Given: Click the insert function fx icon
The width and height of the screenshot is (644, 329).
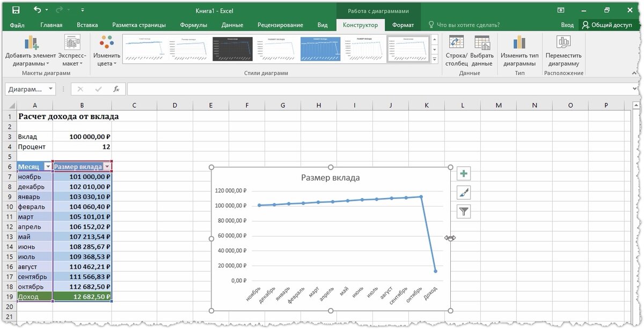Looking at the screenshot, I should 116,89.
